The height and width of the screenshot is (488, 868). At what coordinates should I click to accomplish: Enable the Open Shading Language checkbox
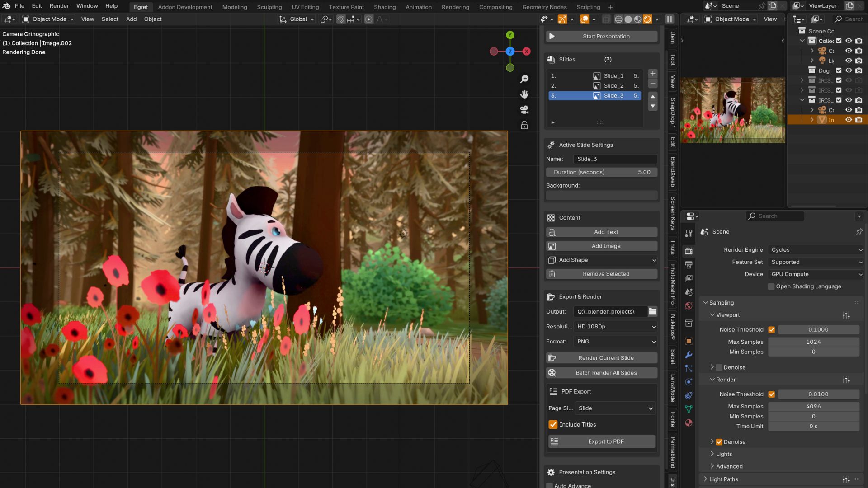click(771, 286)
